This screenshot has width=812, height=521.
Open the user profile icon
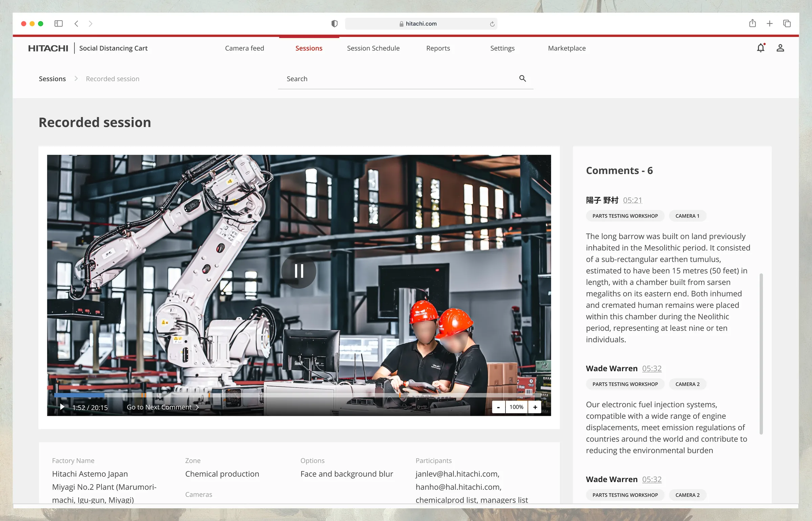(x=780, y=48)
